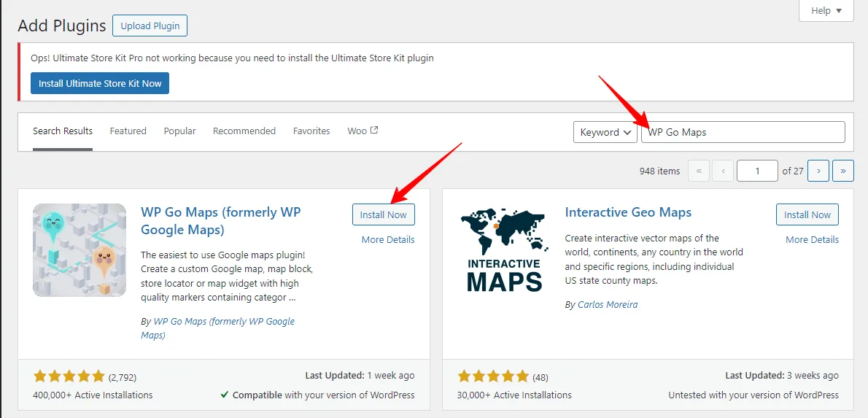This screenshot has width=868, height=418.
Task: Click 'Last Updated: 3 weeks ago' text
Action: [782, 376]
